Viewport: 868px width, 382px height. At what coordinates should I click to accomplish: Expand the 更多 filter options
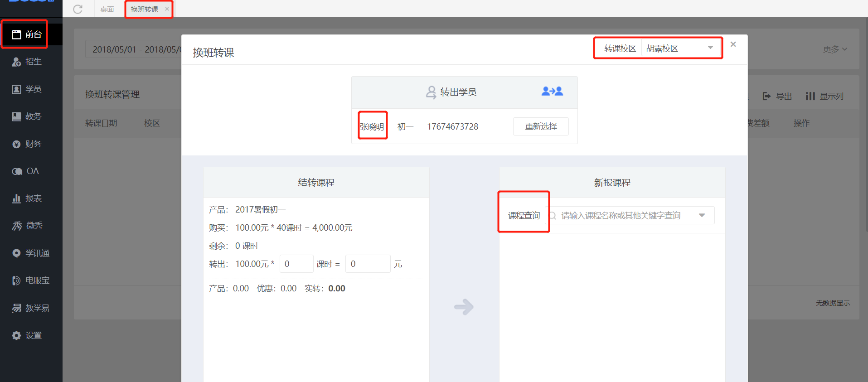point(835,49)
